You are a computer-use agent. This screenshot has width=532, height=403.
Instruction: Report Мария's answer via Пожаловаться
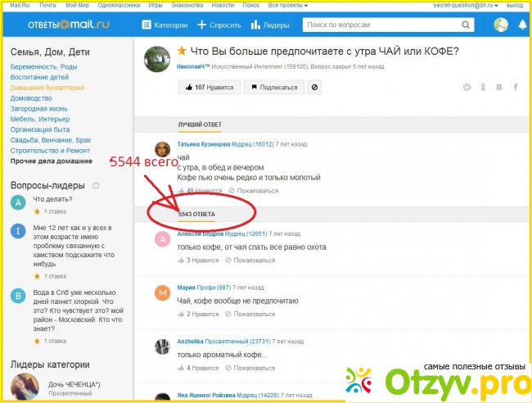coord(254,314)
